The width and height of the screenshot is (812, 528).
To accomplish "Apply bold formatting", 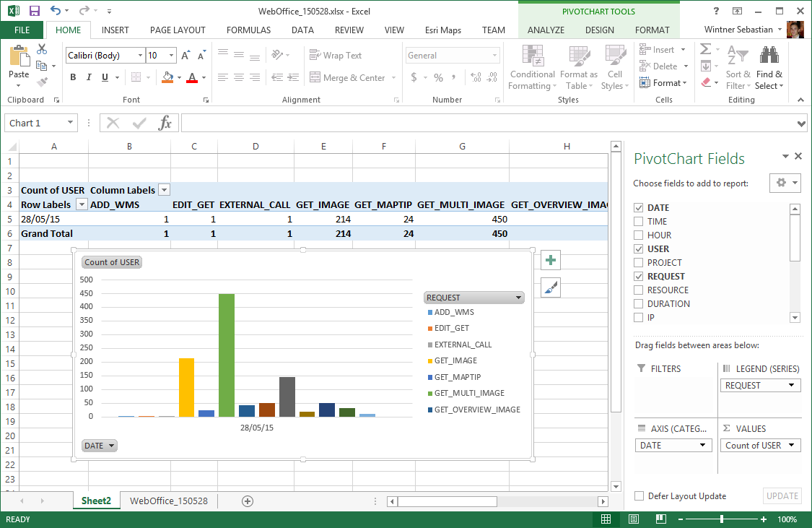I will tap(72, 77).
